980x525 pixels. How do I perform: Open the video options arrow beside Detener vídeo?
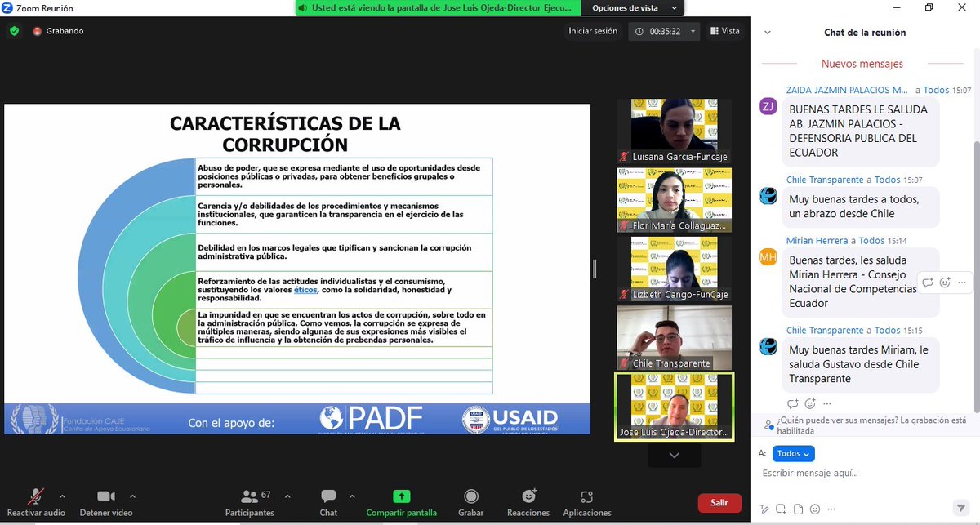[132, 496]
